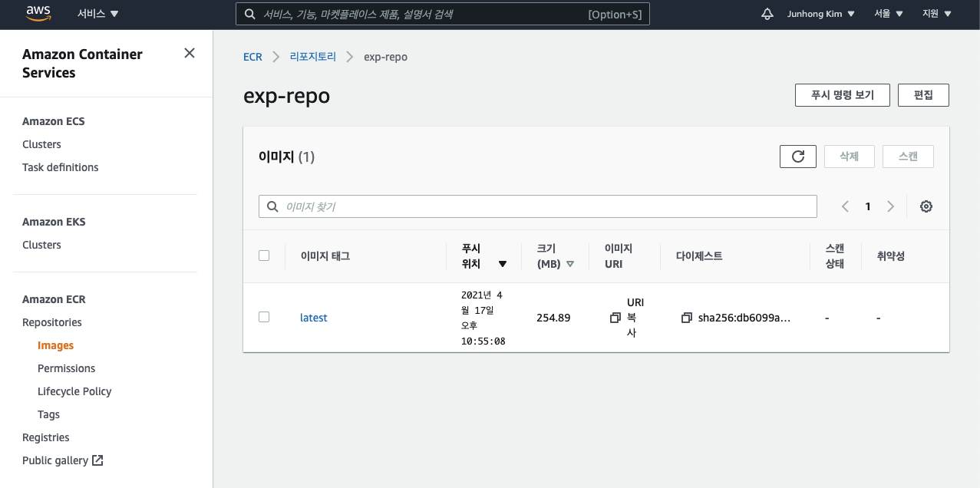The height and width of the screenshot is (488, 980).
Task: Click the refresh images button
Action: [798, 157]
